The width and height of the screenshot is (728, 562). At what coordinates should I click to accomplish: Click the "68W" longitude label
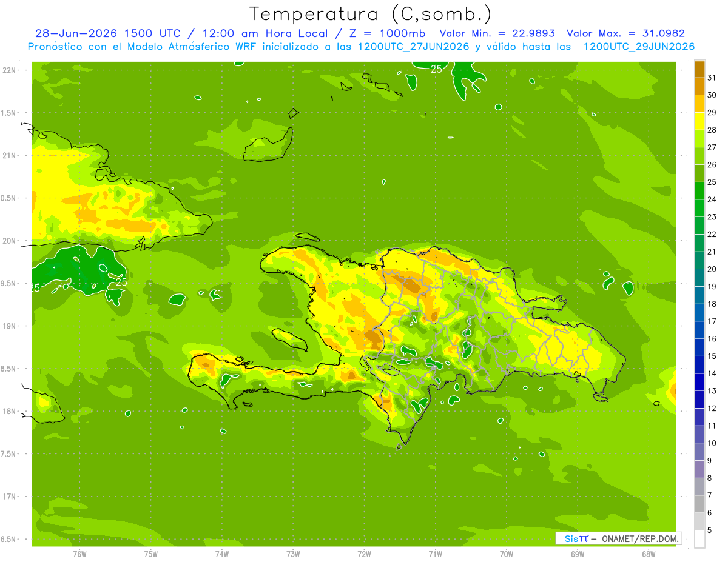649,554
